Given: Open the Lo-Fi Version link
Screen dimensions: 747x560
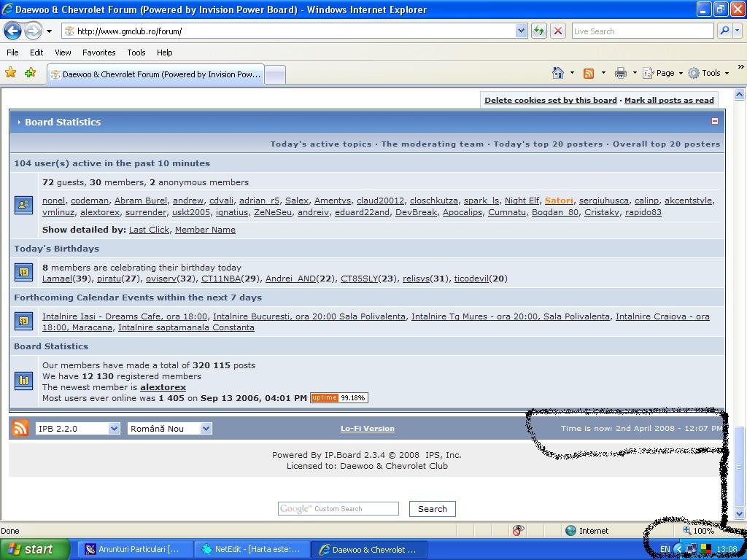Looking at the screenshot, I should pos(368,428).
